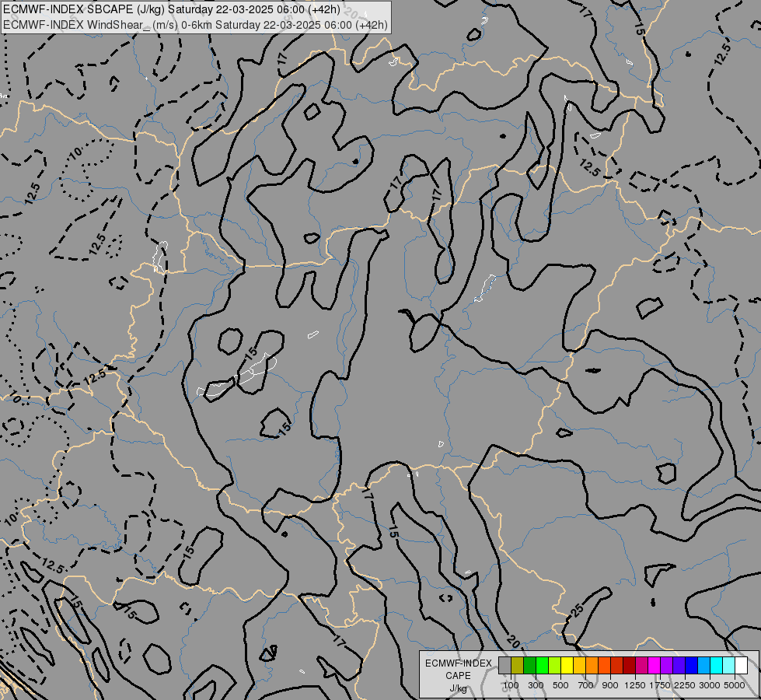Click the legend value 3000
Image resolution: width=761 pixels, height=700 pixels.
point(710,685)
